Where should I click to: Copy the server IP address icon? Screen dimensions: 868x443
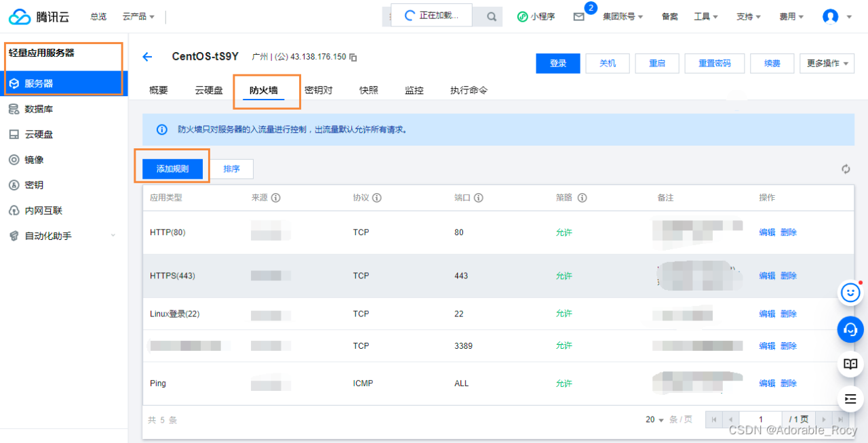(x=353, y=58)
